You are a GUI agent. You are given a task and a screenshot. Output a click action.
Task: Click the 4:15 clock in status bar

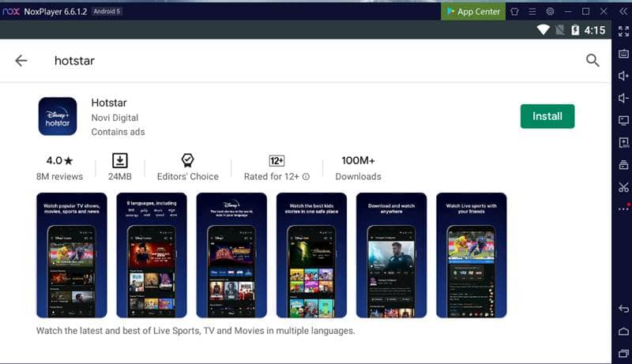click(595, 30)
